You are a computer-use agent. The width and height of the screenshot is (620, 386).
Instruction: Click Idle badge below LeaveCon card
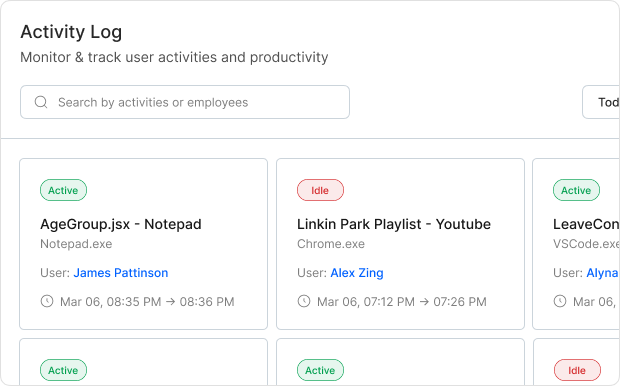pyautogui.click(x=577, y=370)
